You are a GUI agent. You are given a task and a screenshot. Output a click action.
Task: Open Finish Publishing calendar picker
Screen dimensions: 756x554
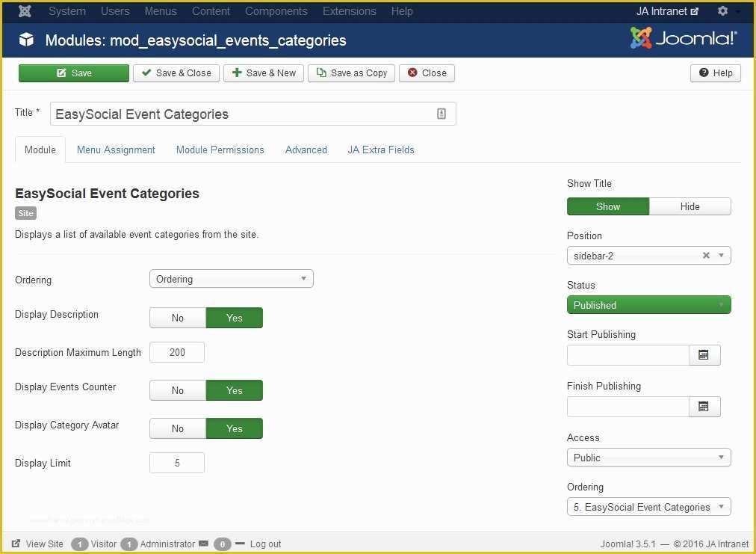coord(704,407)
